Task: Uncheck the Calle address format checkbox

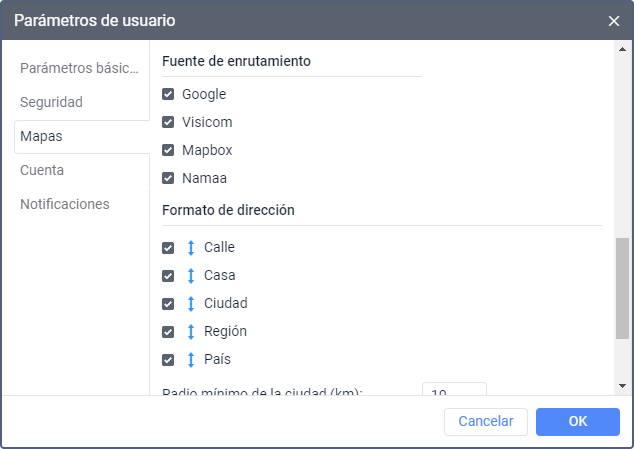Action: pos(168,247)
